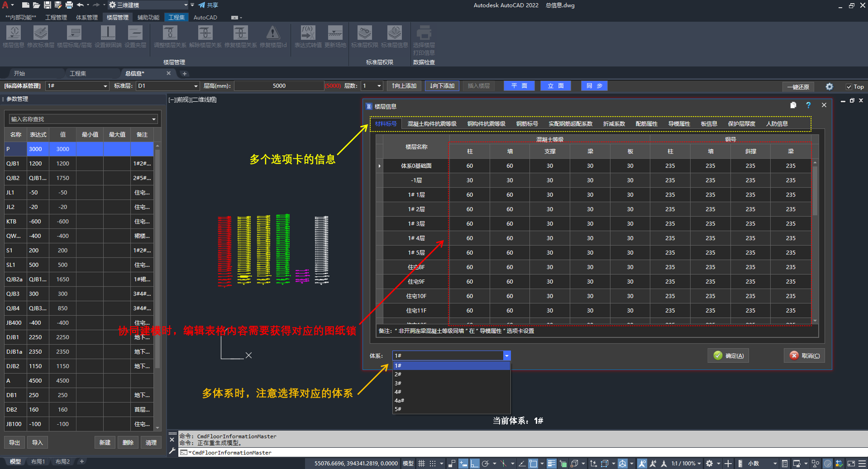
Task: Open settings gear next to 一键还原
Action: pos(829,86)
